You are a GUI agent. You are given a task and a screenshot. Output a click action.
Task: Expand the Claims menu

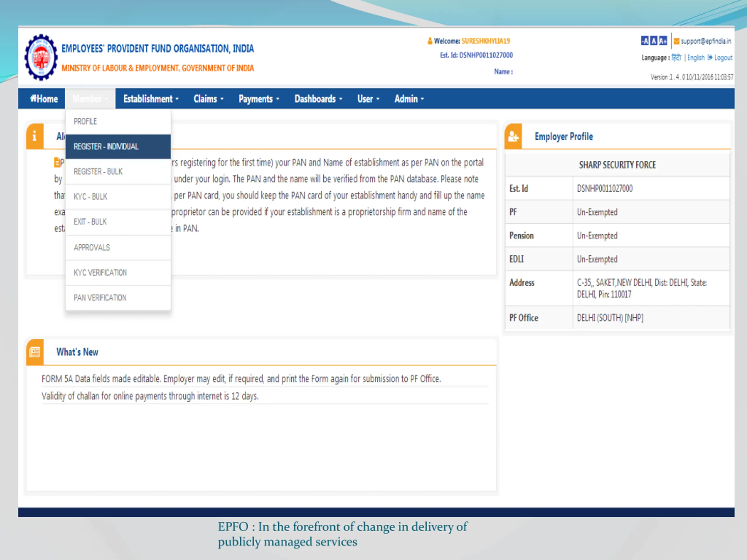[x=208, y=99]
